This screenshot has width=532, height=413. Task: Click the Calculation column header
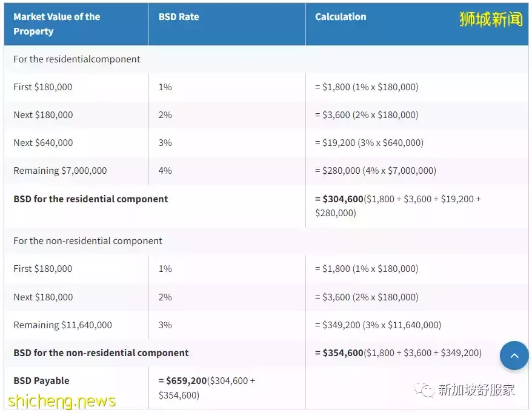(341, 17)
